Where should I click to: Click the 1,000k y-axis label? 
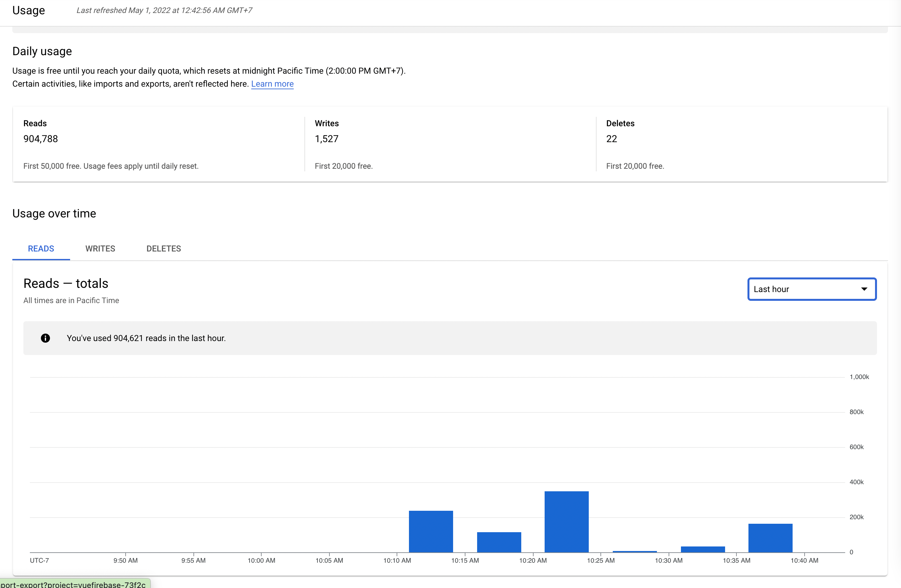(859, 377)
